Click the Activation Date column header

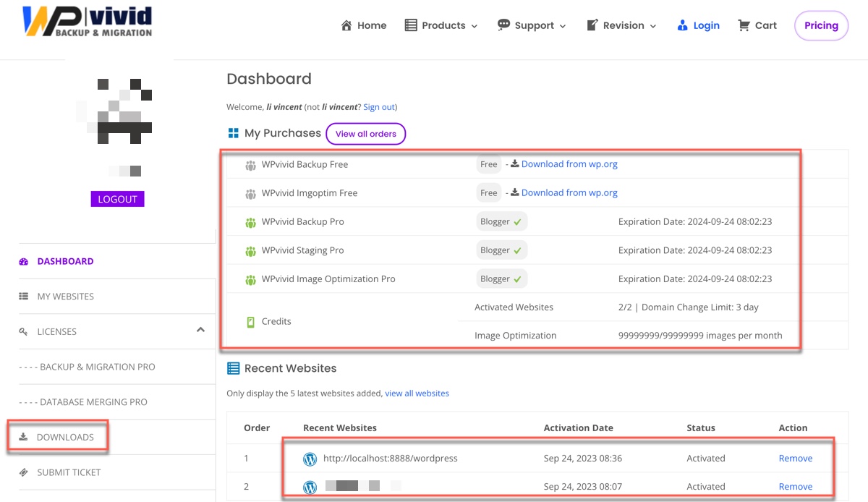click(x=579, y=428)
